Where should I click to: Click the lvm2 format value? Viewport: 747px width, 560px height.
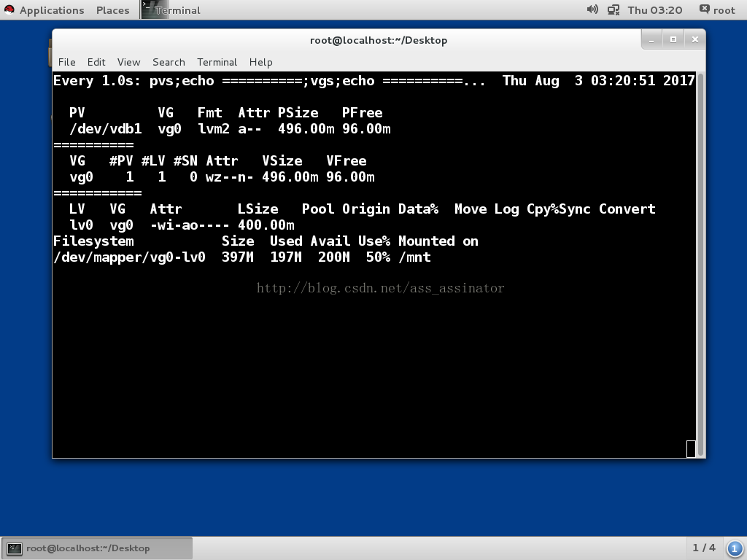click(x=214, y=129)
